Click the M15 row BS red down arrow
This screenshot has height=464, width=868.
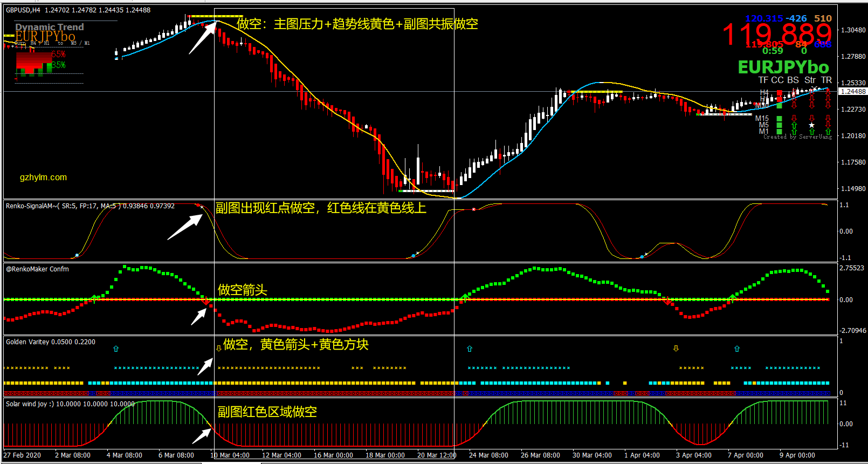(x=794, y=118)
